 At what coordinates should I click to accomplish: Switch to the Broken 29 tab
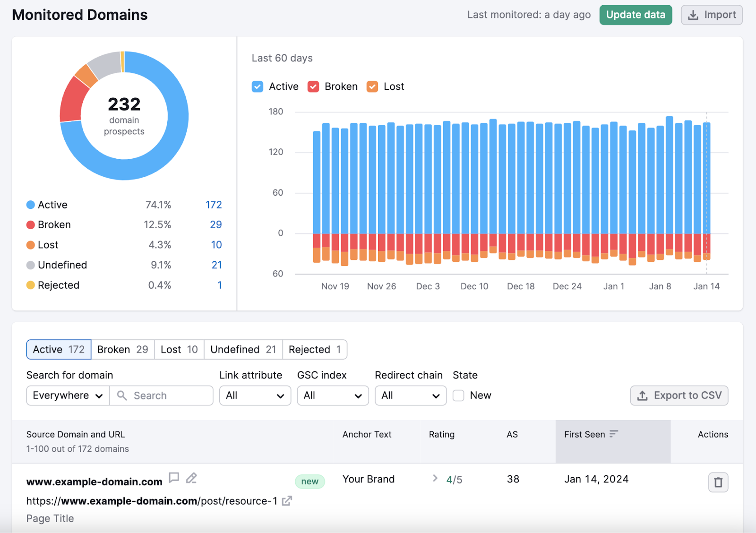point(122,349)
